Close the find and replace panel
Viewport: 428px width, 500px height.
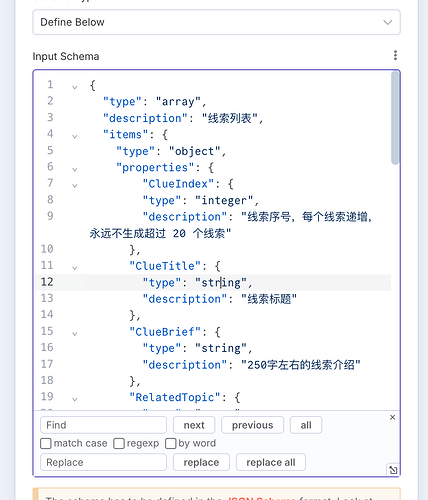click(392, 417)
